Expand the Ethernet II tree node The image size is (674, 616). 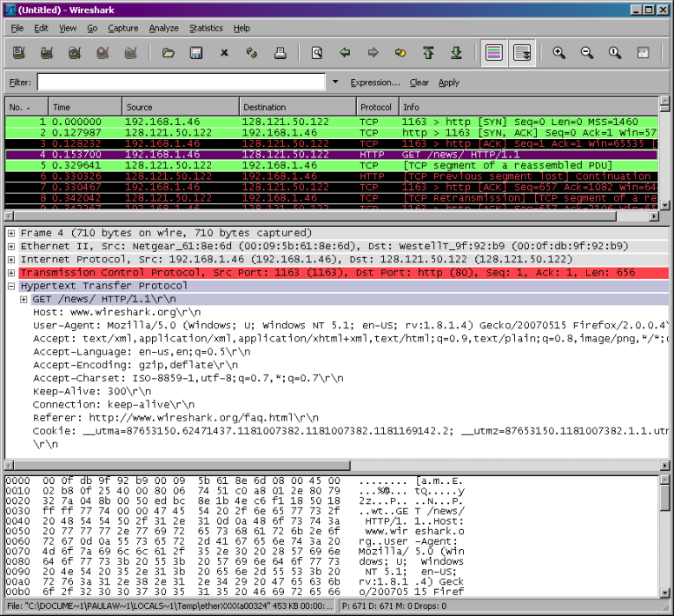(x=11, y=247)
